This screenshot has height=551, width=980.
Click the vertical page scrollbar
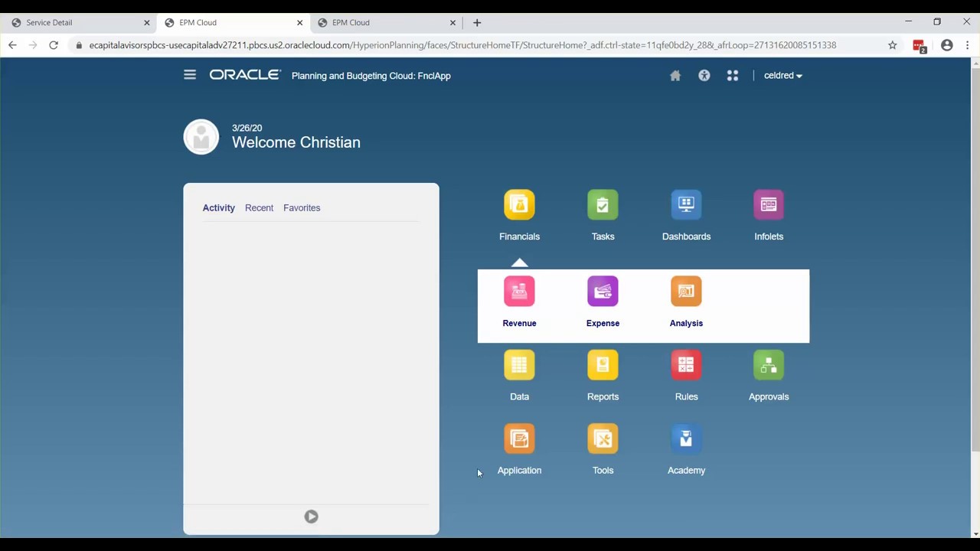(975, 259)
